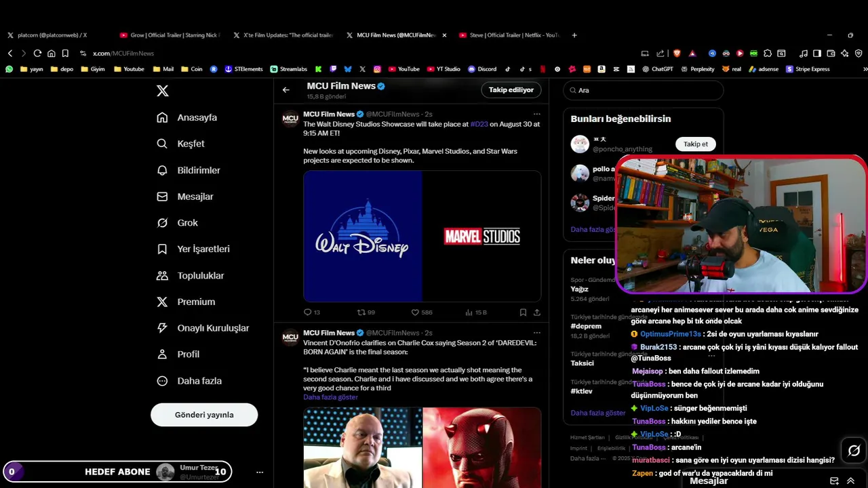Toggle the browser sidebar panel
The width and height of the screenshot is (868, 488).
817,53
